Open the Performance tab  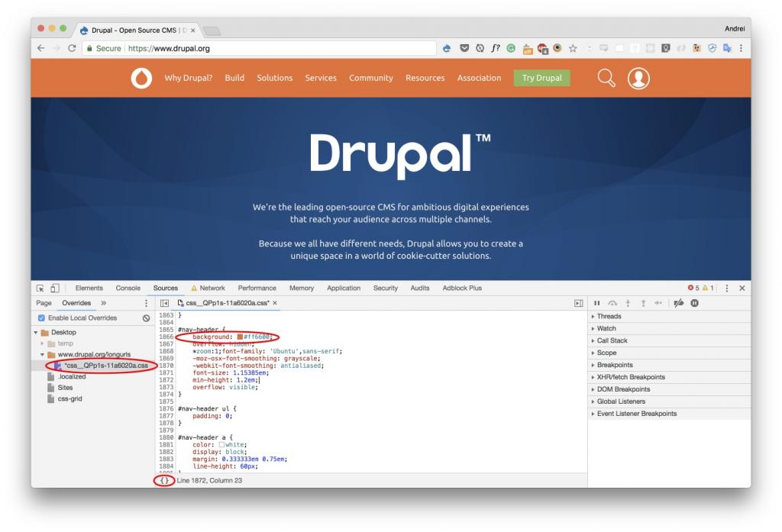[257, 289]
